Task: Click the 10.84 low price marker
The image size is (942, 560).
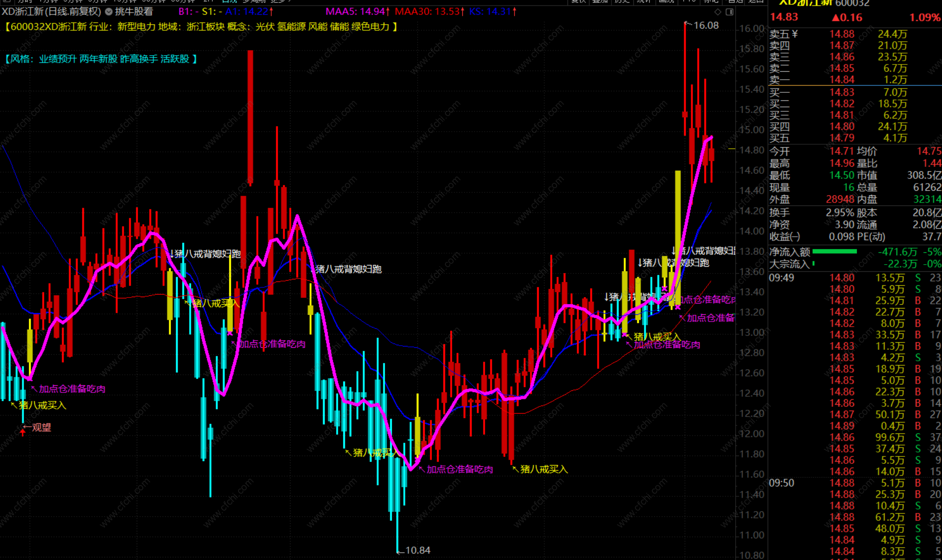Action: 417,550
